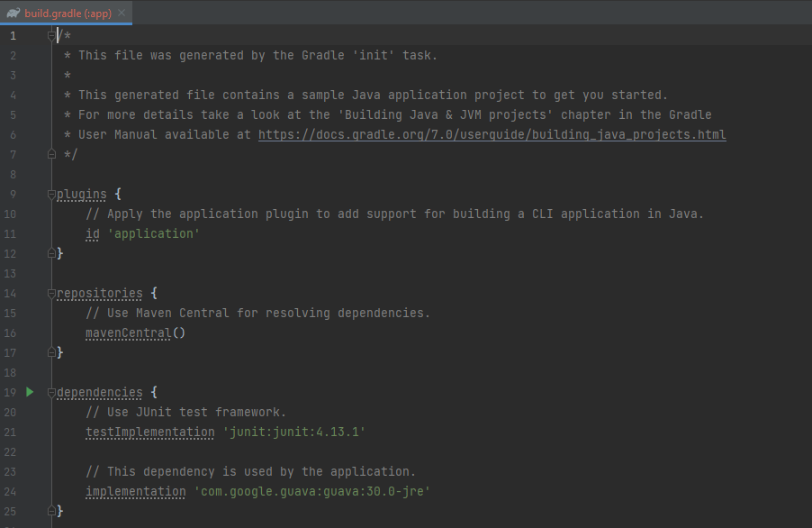Click the 'junit:junit:4.13.1' dependency string
The height and width of the screenshot is (528, 812).
293,432
